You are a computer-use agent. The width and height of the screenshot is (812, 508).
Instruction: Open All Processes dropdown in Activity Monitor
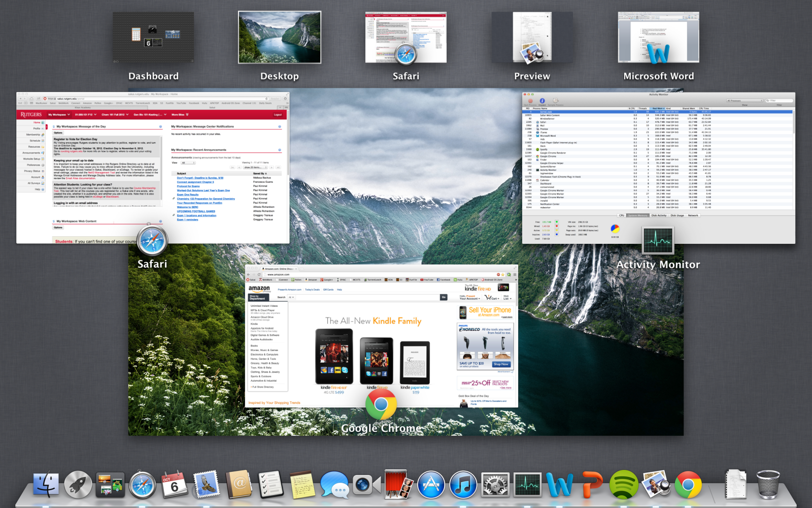[x=745, y=101]
